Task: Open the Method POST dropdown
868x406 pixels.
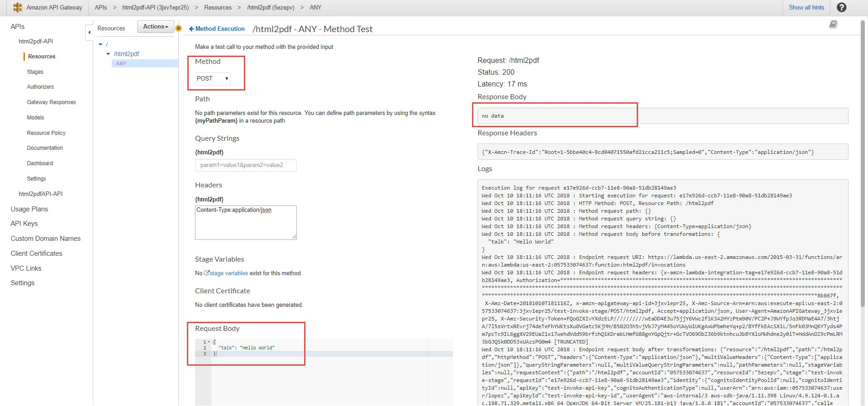Action: [x=213, y=79]
